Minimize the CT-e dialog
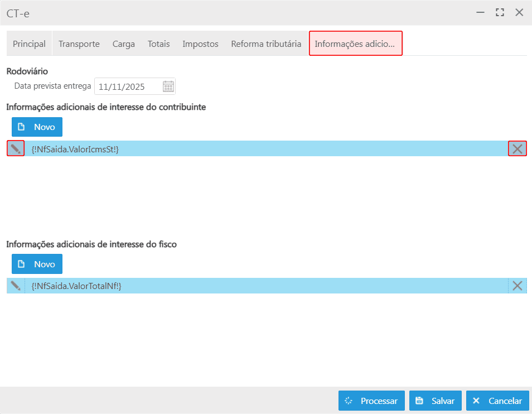 click(x=481, y=12)
